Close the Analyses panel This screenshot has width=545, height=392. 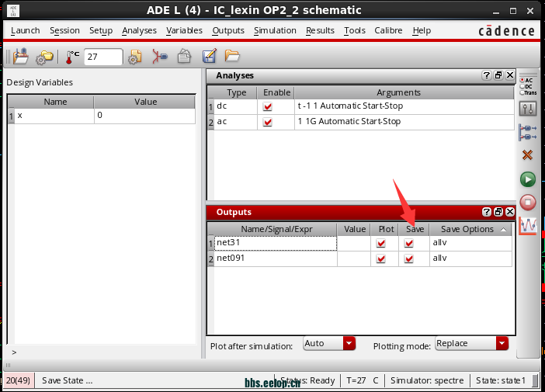(x=510, y=75)
